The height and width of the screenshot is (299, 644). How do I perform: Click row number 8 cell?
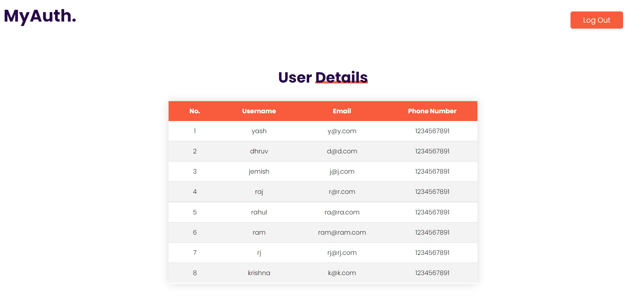tap(195, 273)
